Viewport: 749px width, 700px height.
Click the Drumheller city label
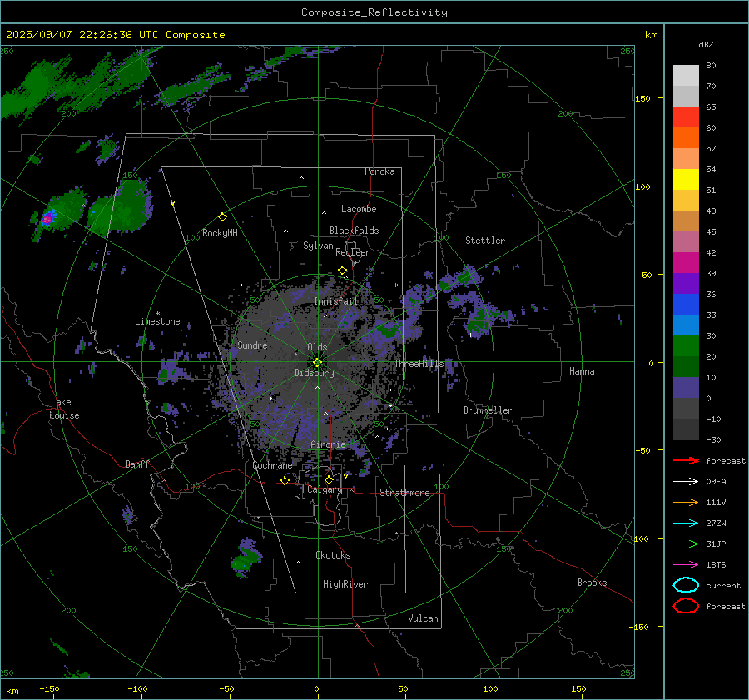click(488, 410)
